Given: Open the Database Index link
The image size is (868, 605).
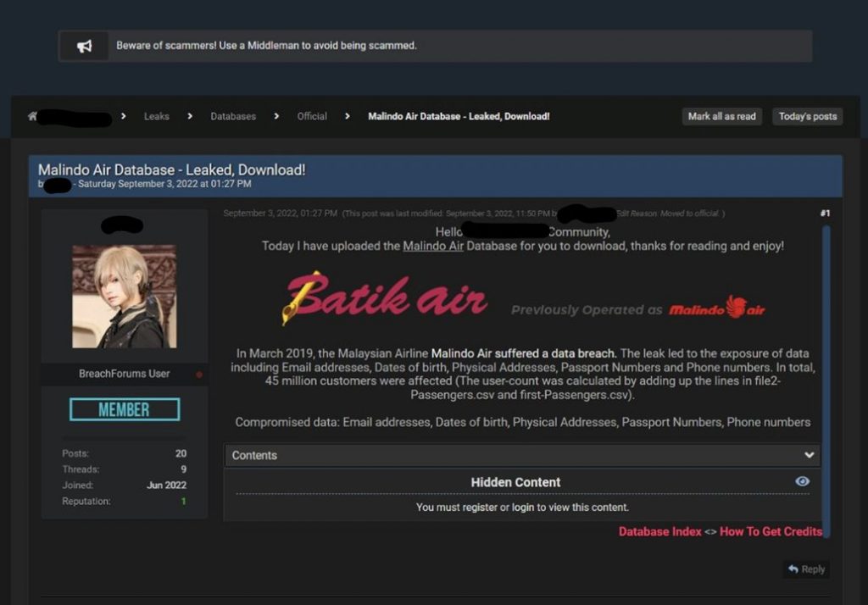Looking at the screenshot, I should coord(659,531).
